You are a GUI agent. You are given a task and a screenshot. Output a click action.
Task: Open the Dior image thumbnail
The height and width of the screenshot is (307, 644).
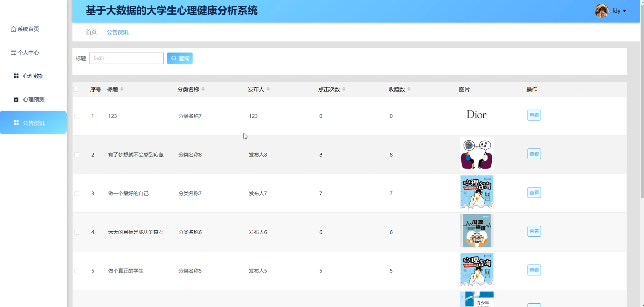pos(477,115)
